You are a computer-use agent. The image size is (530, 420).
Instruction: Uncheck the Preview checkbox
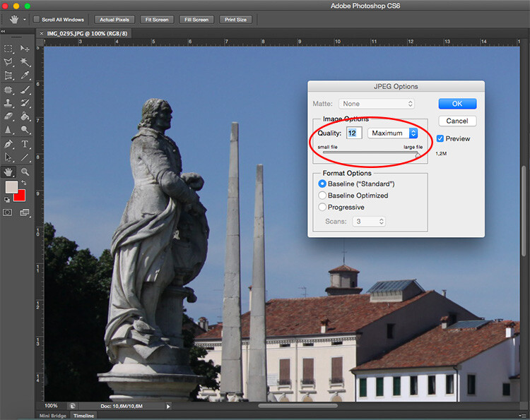[440, 138]
